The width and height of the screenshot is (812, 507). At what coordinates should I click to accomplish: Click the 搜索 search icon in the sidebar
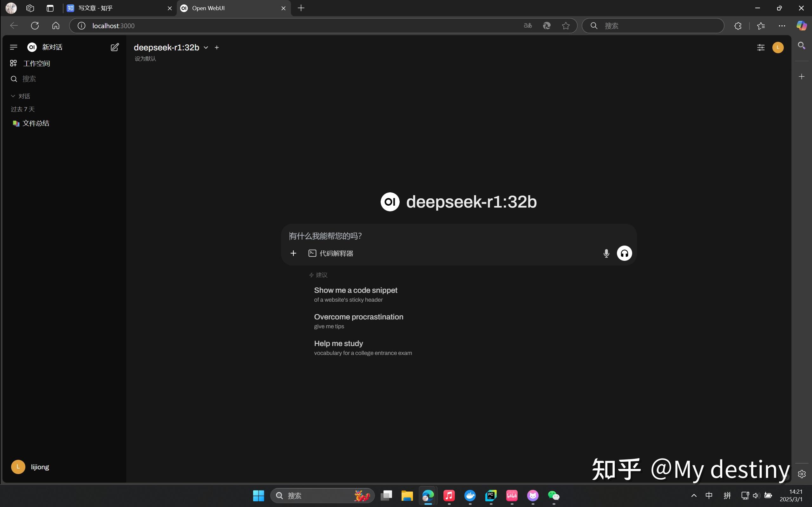13,79
